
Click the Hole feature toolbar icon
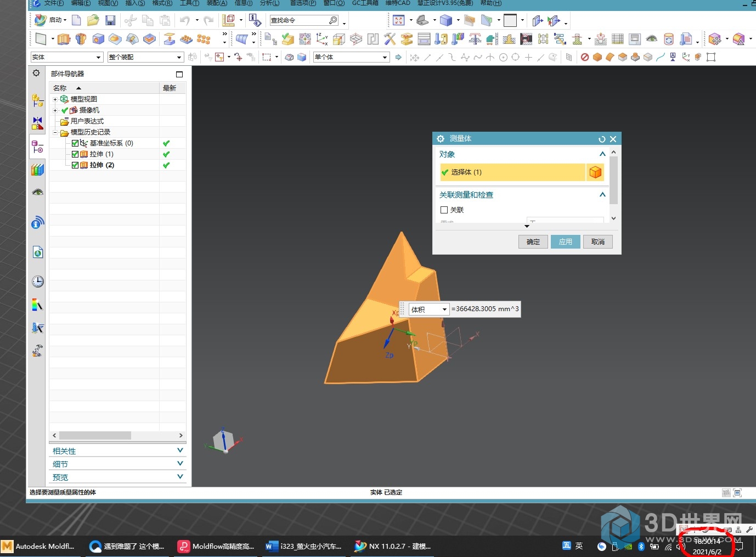(x=98, y=39)
